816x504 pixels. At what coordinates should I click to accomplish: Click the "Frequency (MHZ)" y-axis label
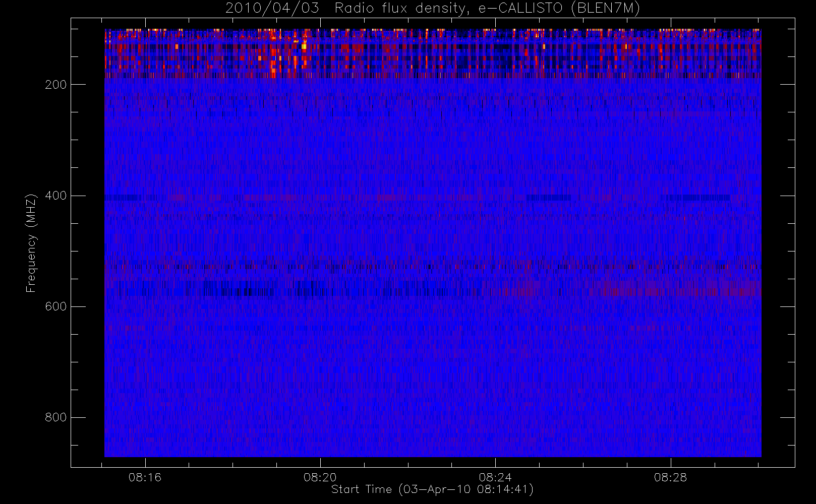pos(31,243)
